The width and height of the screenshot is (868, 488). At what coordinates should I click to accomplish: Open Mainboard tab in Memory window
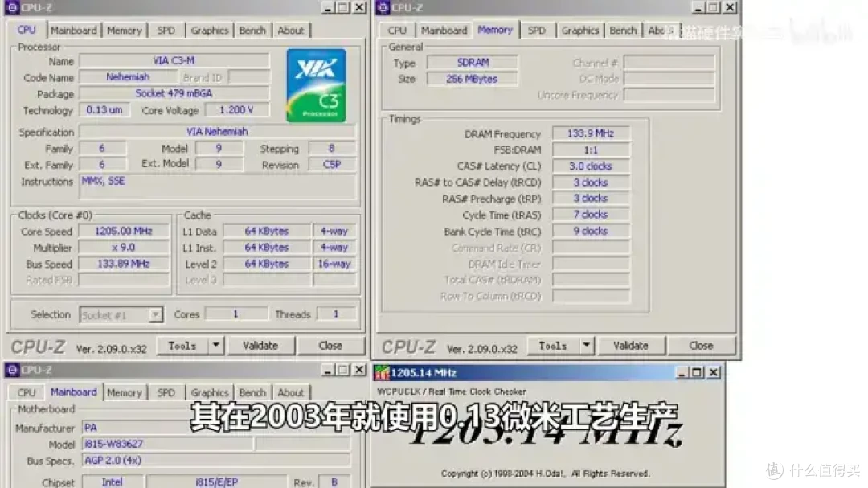[x=444, y=31]
